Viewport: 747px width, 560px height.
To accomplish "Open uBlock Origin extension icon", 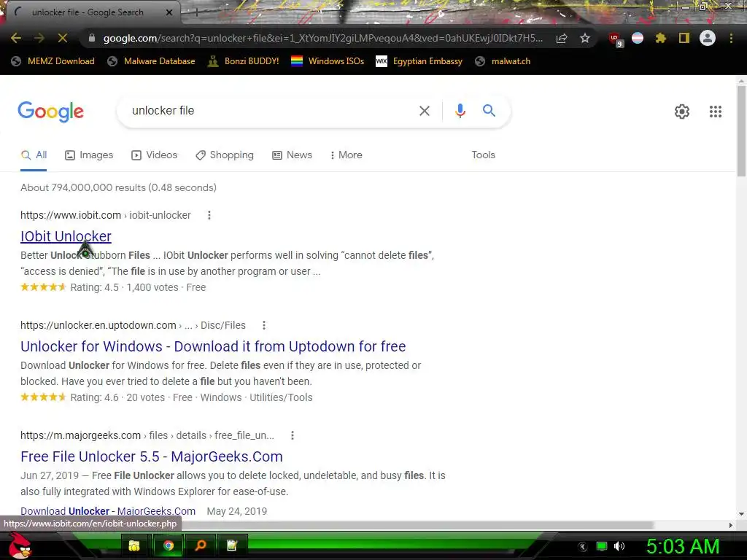I will [x=616, y=39].
